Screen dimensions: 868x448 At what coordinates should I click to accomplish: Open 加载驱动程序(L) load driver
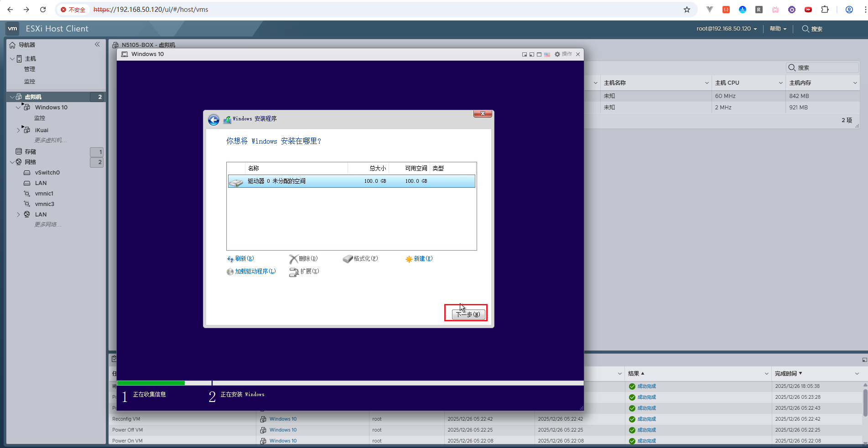[230, 272]
